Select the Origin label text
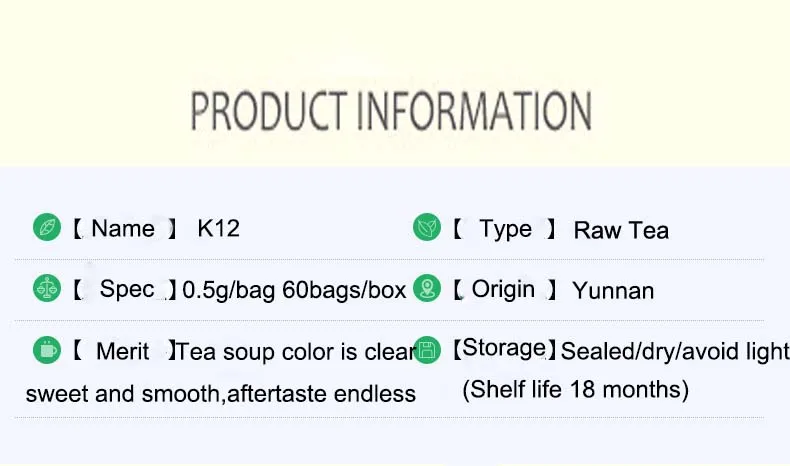Image resolution: width=790 pixels, height=466 pixels. point(503,290)
